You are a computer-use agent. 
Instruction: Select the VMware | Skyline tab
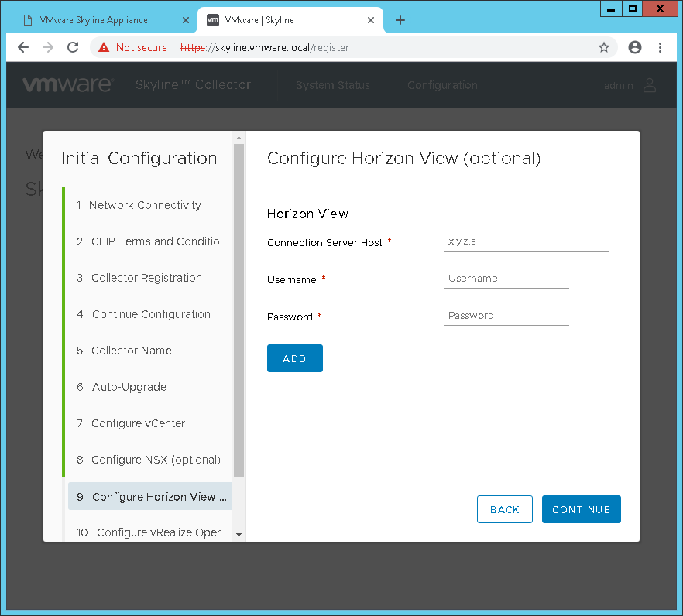[290, 20]
